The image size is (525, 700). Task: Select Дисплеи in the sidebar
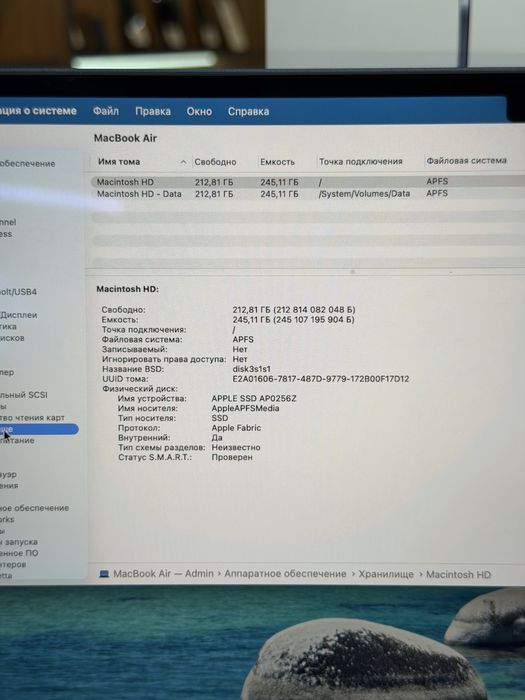pyautogui.click(x=19, y=315)
